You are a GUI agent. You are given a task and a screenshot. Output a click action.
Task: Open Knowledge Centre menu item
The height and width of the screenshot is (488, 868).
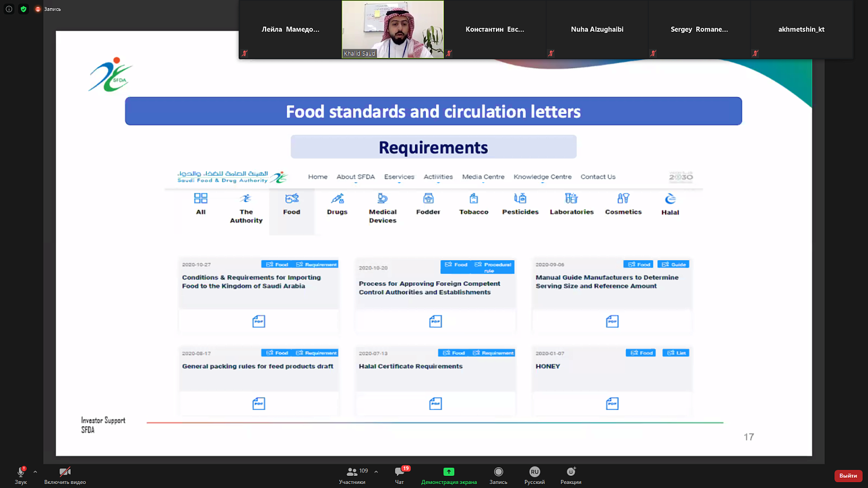coord(543,177)
